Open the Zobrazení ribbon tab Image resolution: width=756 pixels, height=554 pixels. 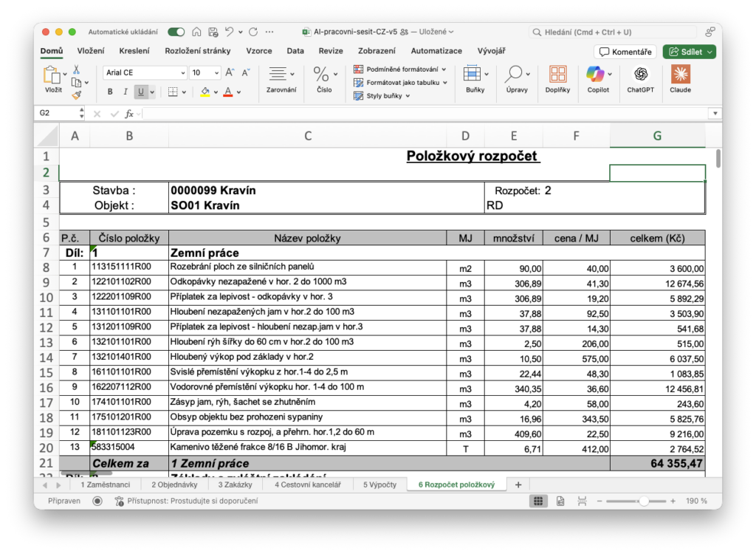pos(377,51)
